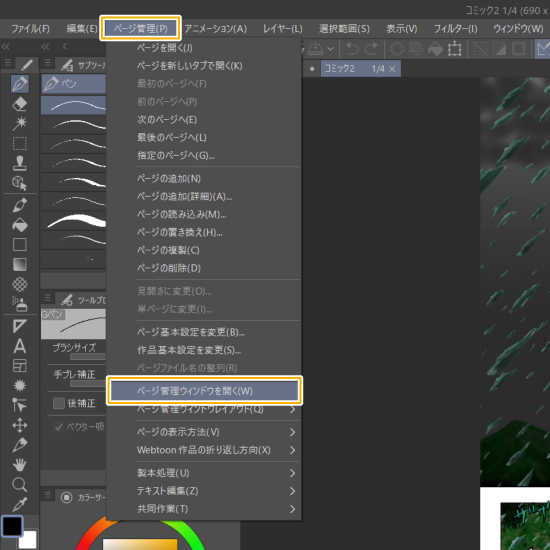Select the crosshatch Decoration tool
550x550 pixels.
pos(20,284)
